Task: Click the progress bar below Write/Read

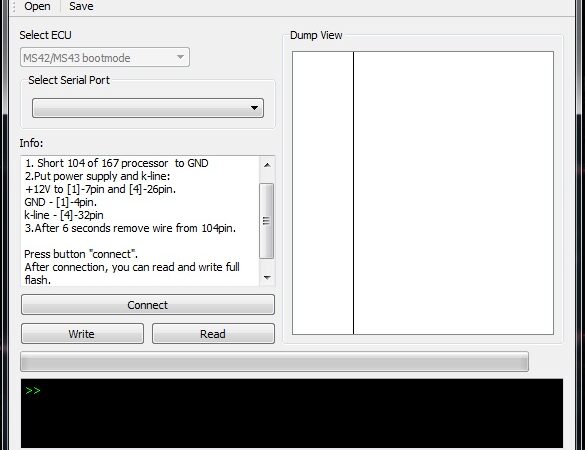Action: tap(274, 362)
